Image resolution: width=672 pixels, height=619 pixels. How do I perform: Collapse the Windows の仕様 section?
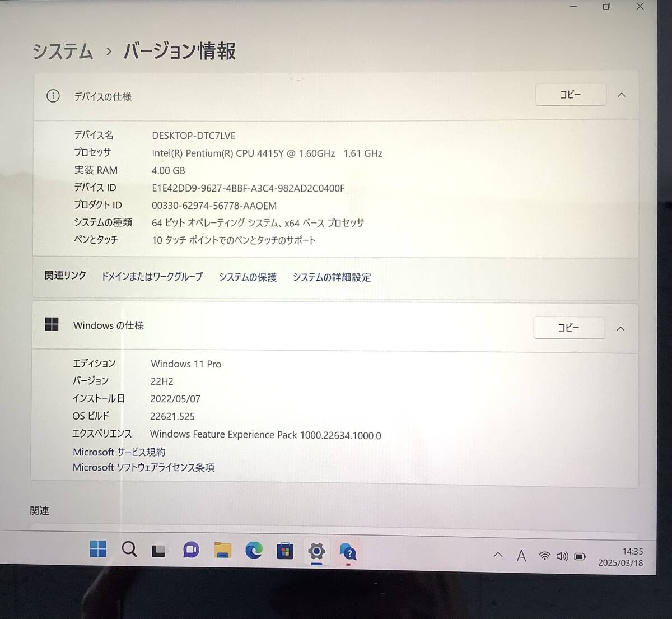point(620,329)
